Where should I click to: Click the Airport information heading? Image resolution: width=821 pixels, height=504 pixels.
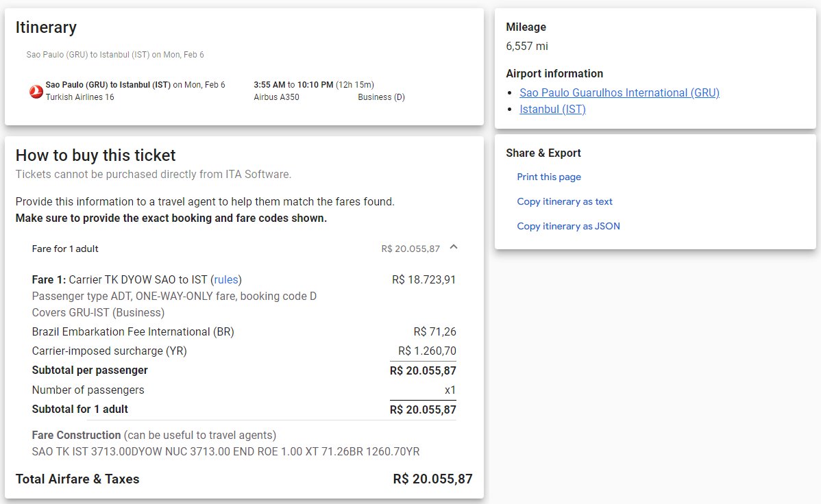(x=554, y=73)
